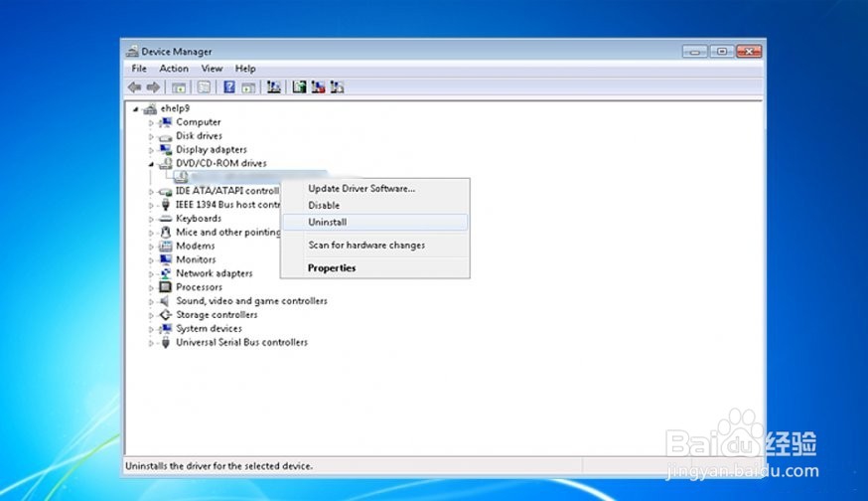Select the Network adapters label
The image size is (868, 501).
pyautogui.click(x=215, y=273)
